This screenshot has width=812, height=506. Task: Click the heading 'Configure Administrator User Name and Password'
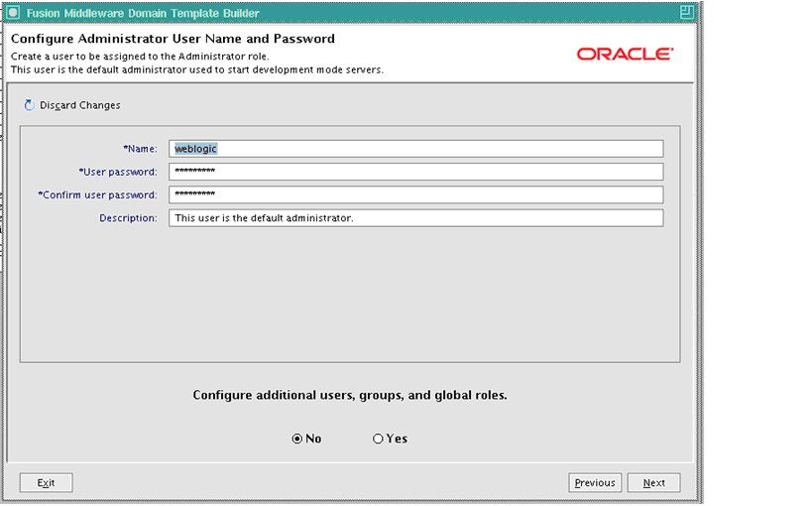pyautogui.click(x=173, y=39)
